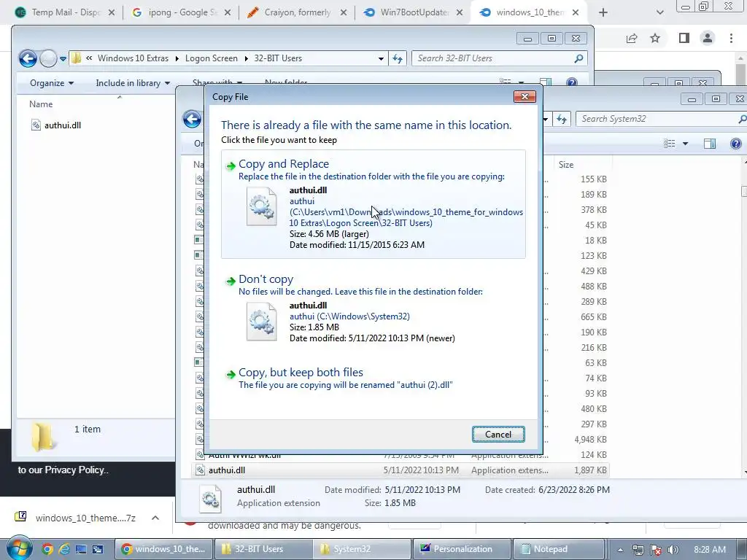
Task: Focus Search 32-BIT Users field
Action: pos(493,58)
